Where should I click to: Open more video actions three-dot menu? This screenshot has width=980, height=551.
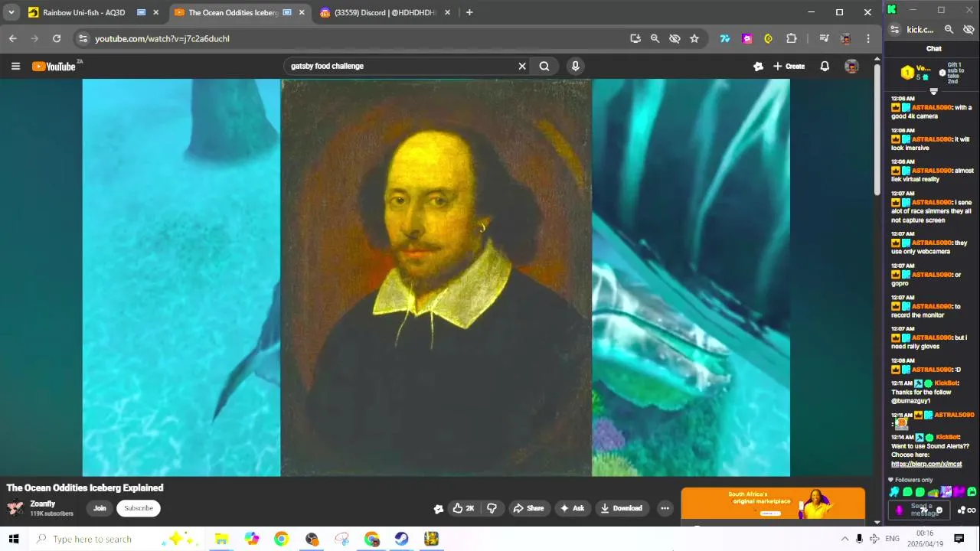pyautogui.click(x=665, y=508)
